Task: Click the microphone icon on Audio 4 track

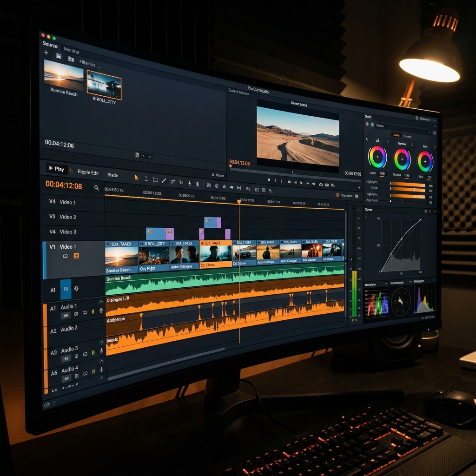Action: tap(102, 370)
